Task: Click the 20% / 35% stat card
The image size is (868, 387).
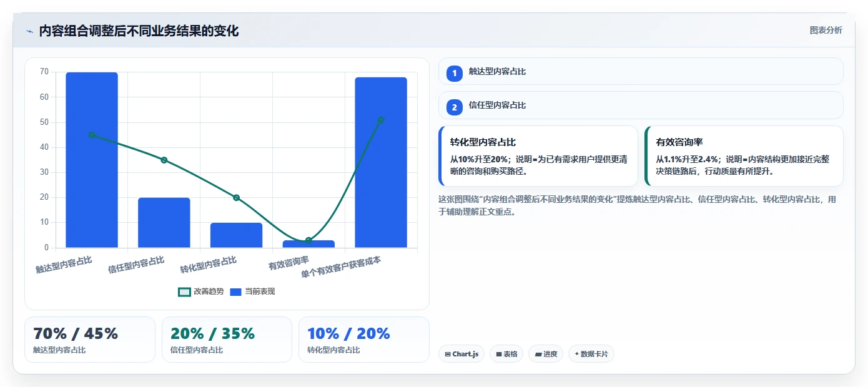Action: (x=227, y=340)
